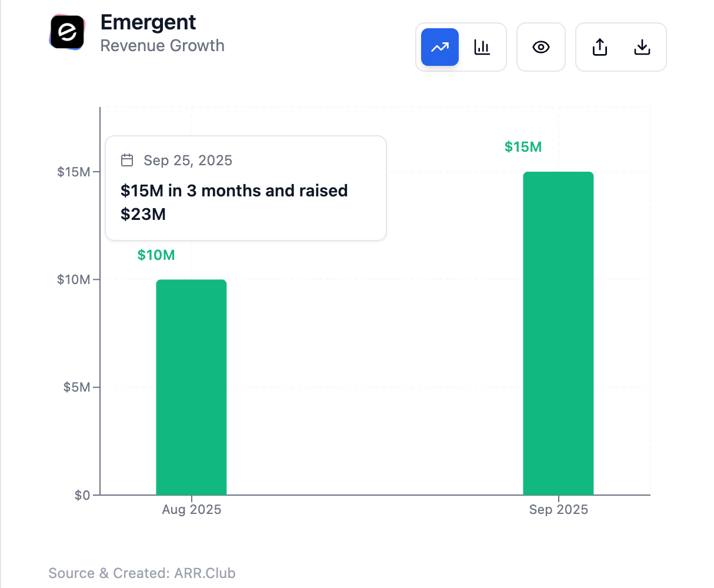Click the $0 y-axis tick label
714x588 pixels.
pyautogui.click(x=82, y=495)
